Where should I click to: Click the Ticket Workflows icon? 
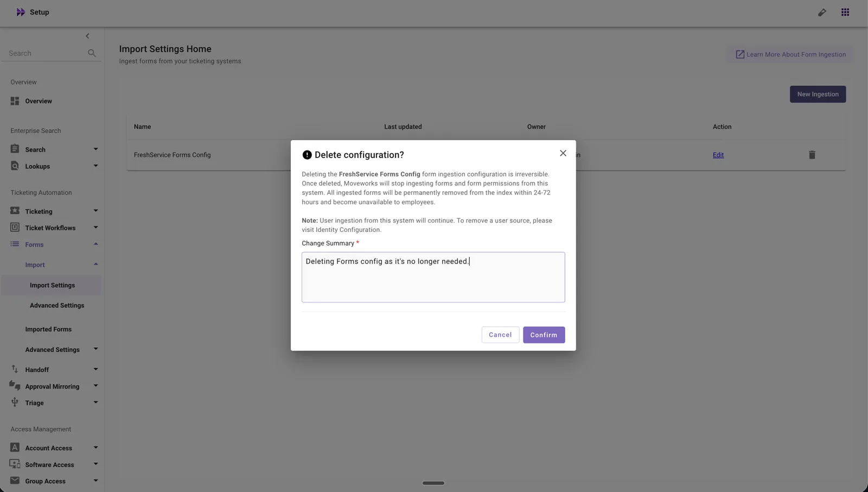pos(15,228)
